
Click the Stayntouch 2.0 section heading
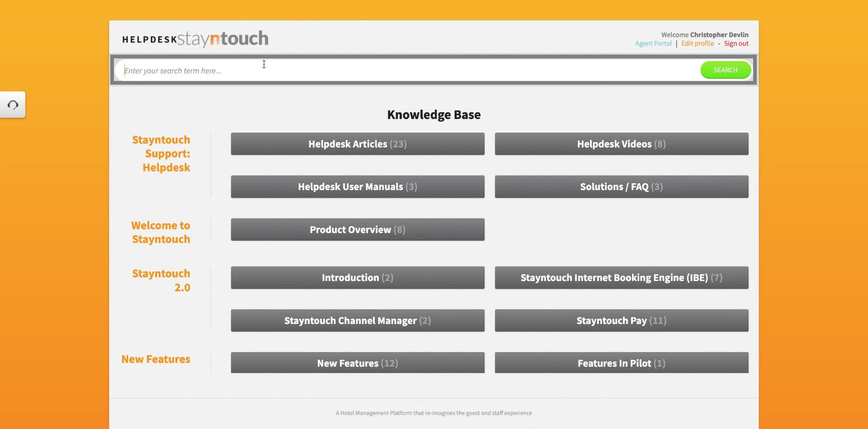[161, 280]
